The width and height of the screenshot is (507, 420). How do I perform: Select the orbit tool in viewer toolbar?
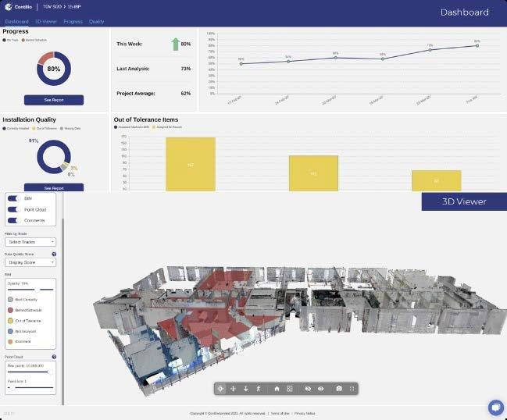point(221,388)
